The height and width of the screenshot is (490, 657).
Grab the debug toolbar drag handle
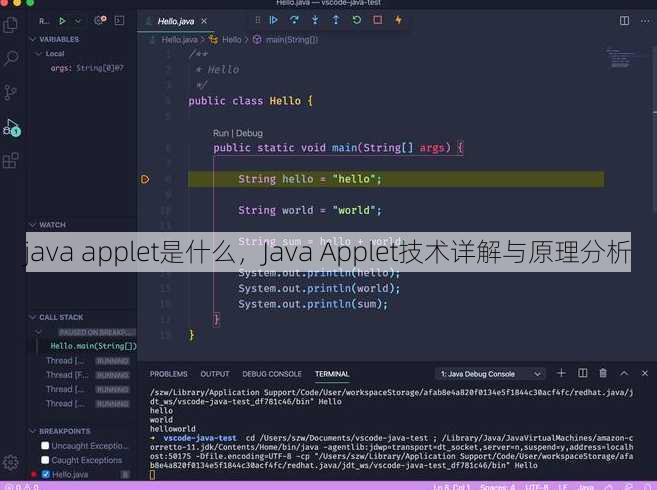[258, 20]
